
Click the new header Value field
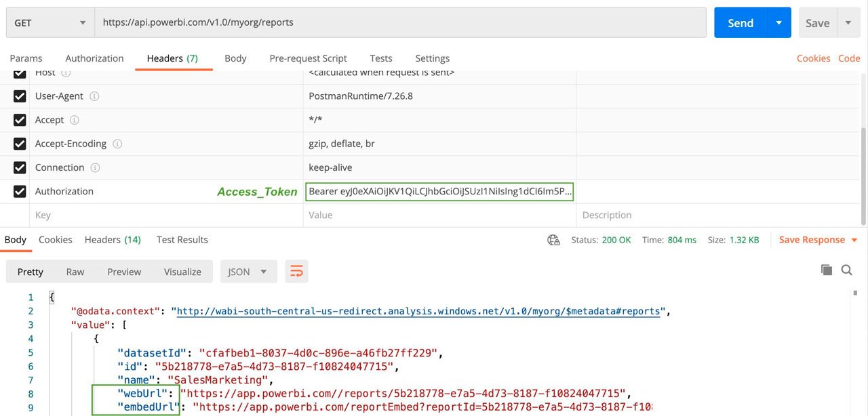click(x=439, y=215)
